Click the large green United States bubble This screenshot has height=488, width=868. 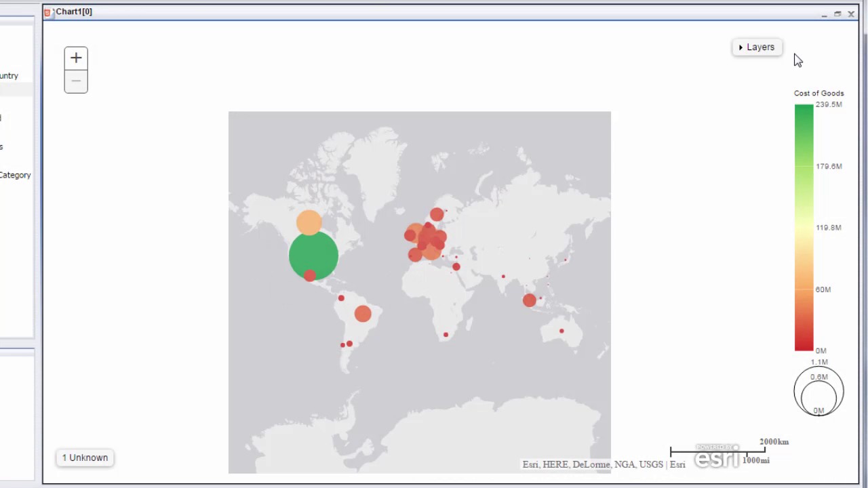click(x=313, y=256)
